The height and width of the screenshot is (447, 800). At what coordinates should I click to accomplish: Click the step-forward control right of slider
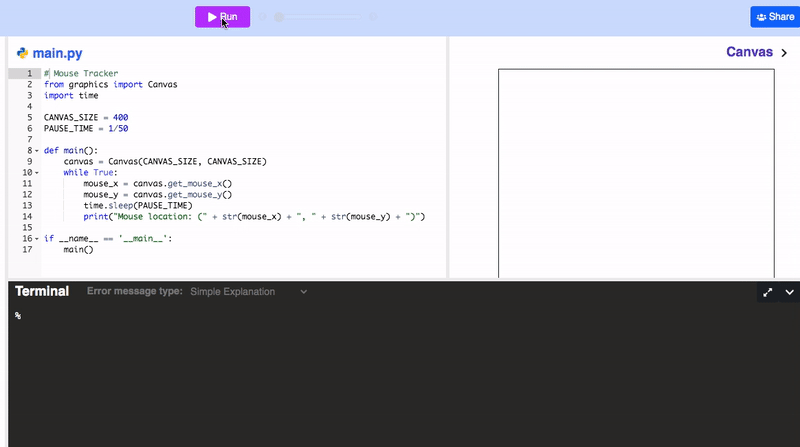373,17
